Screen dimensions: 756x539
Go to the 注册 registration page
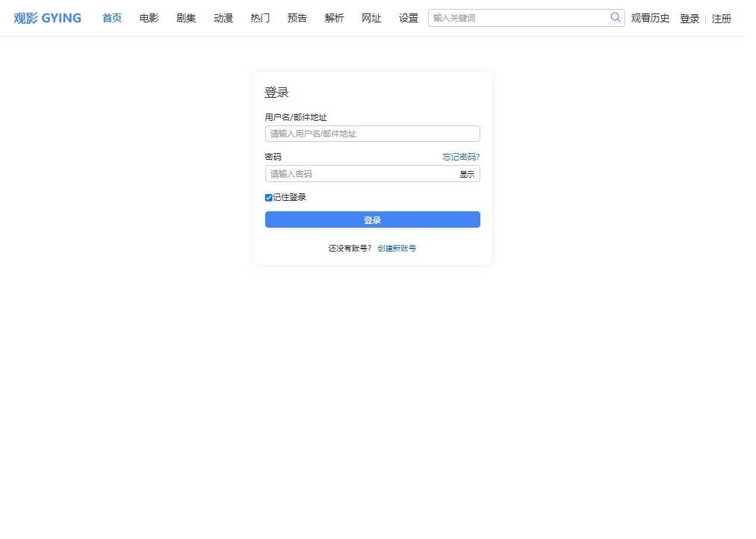[x=721, y=19]
